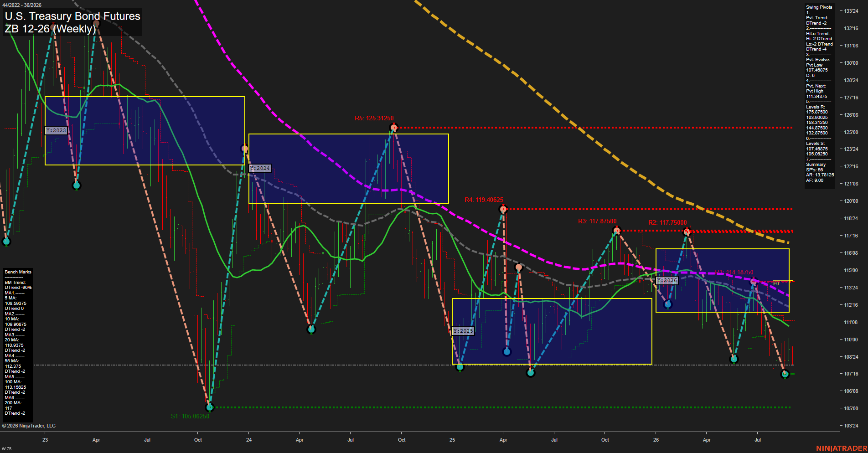Select the Y:2026 yearly box label

pyautogui.click(x=667, y=280)
